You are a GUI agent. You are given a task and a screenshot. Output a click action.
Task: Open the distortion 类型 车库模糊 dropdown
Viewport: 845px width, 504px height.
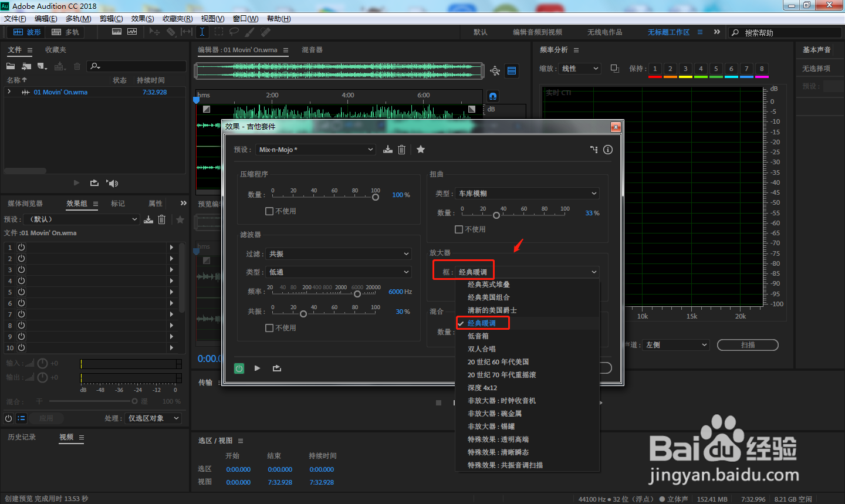coord(527,194)
